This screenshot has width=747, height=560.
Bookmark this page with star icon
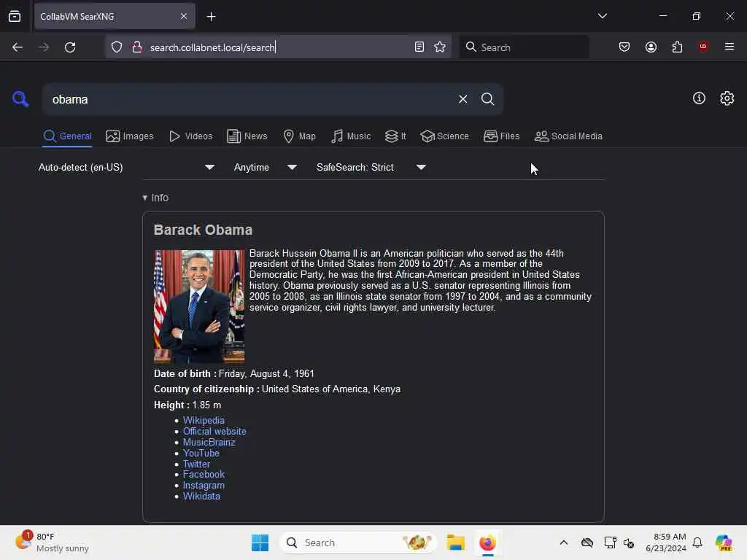pyautogui.click(x=440, y=47)
